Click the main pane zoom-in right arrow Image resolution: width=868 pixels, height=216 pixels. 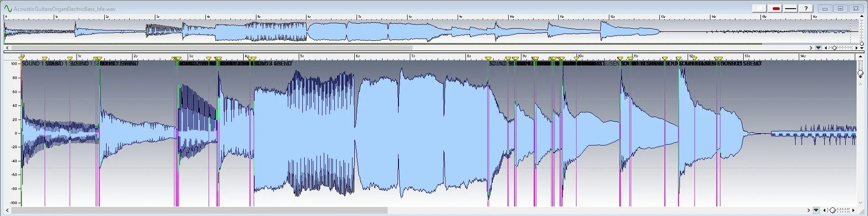click(853, 210)
